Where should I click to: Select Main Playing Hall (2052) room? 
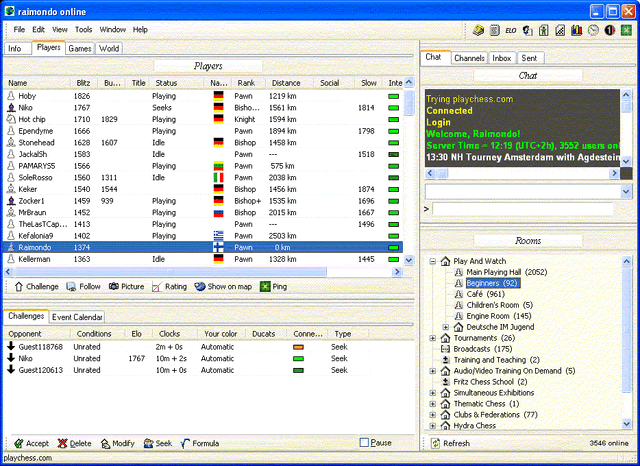pos(507,272)
